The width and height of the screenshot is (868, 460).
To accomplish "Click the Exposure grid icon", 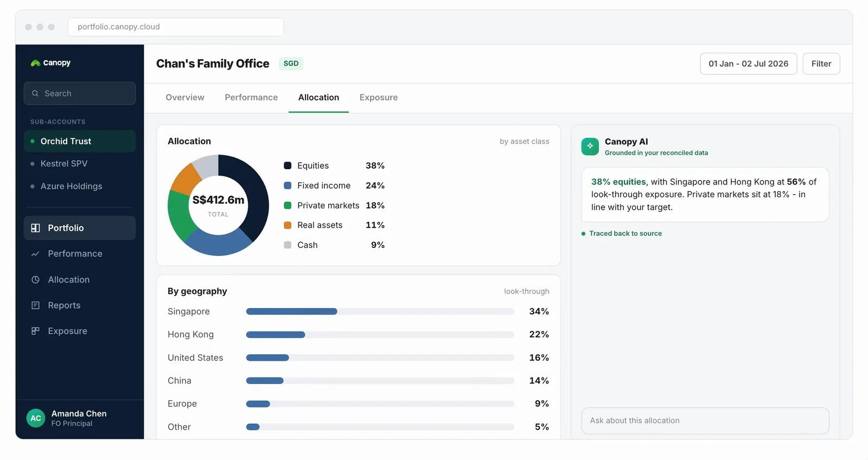I will coord(35,331).
